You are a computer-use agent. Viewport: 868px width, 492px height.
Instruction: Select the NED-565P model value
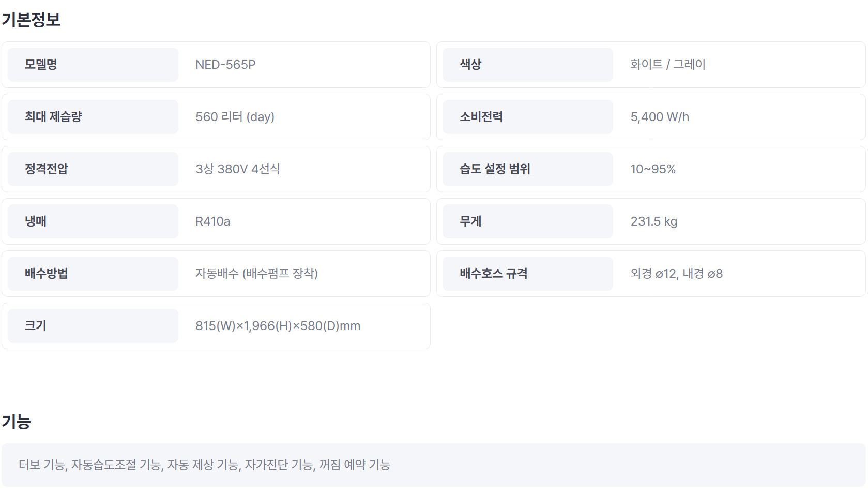tap(225, 65)
